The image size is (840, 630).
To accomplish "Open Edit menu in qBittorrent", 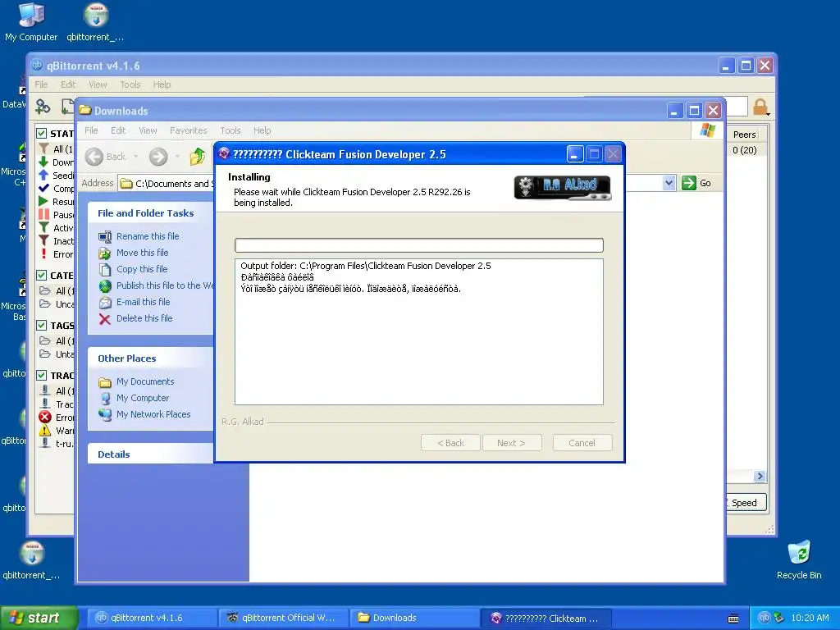I will [68, 84].
